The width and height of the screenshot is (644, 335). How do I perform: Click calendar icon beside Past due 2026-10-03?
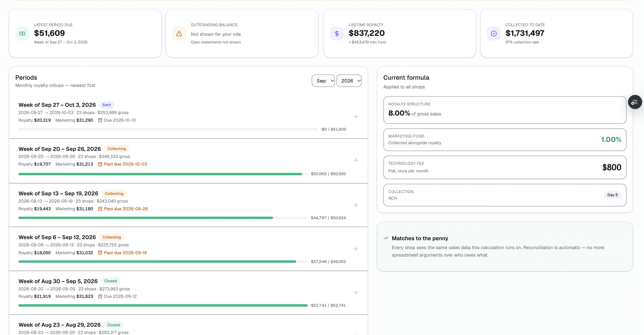tap(100, 164)
